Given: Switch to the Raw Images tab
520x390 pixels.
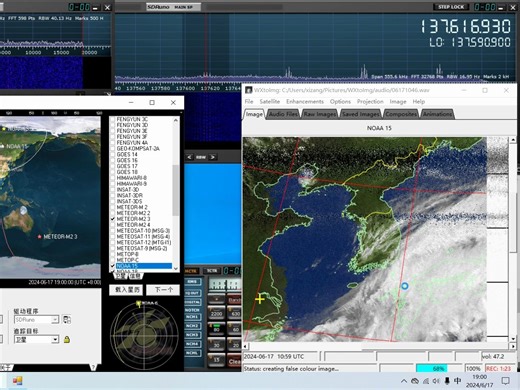Looking at the screenshot, I should (x=320, y=114).
